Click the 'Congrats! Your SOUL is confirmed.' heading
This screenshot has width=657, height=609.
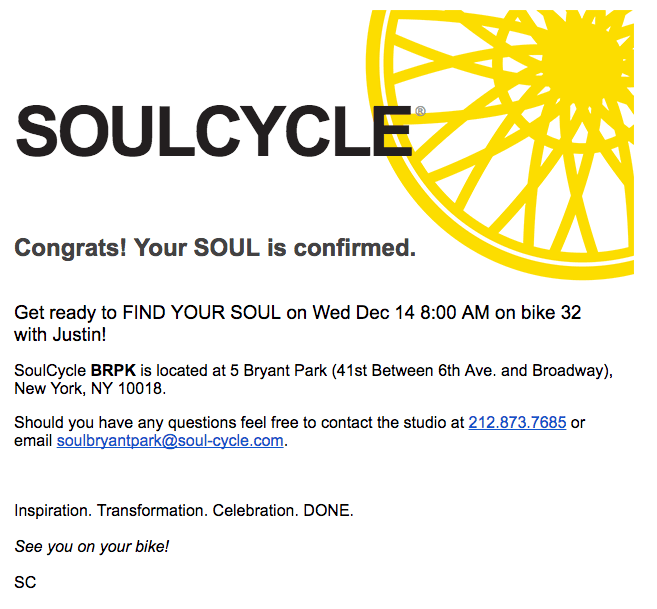coord(215,247)
